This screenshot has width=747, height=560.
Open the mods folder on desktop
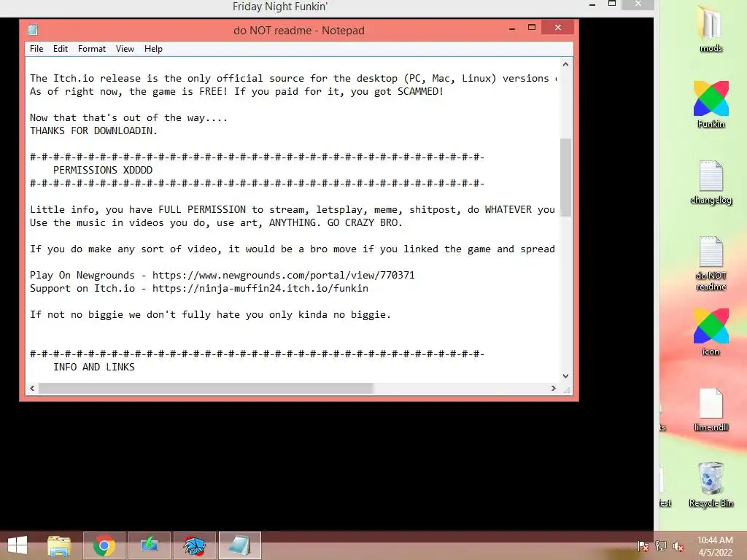click(711, 28)
